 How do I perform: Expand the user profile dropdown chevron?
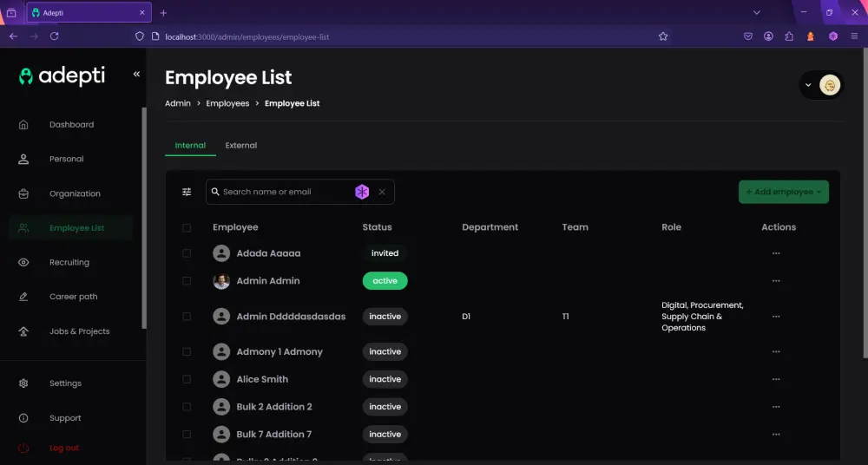pos(808,85)
